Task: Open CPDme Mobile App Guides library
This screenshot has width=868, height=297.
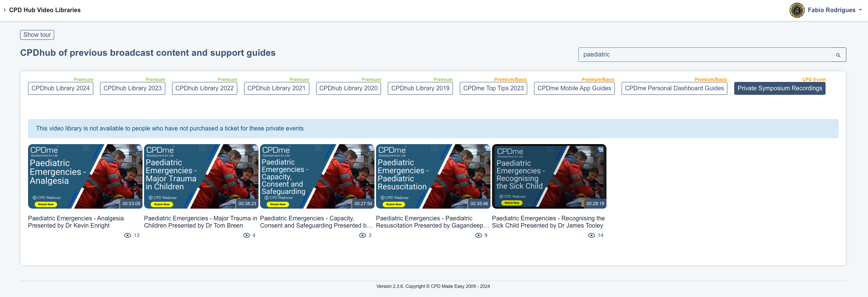Action: click(x=574, y=88)
